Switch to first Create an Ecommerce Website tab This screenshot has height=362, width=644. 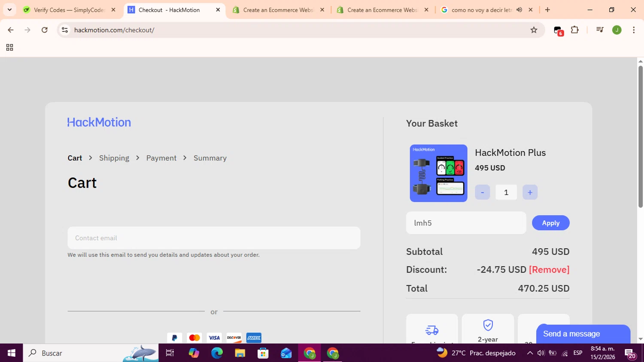[x=279, y=10]
